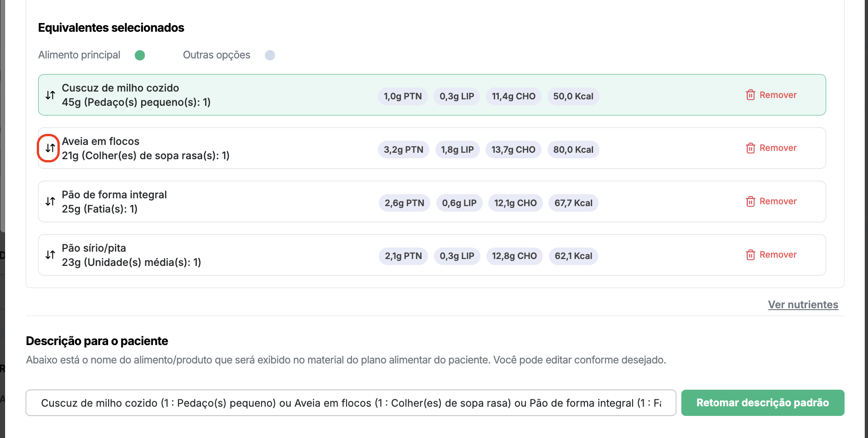Image resolution: width=868 pixels, height=438 pixels.
Task: Click trash icon on Cuscuz de milho row
Action: [x=750, y=95]
